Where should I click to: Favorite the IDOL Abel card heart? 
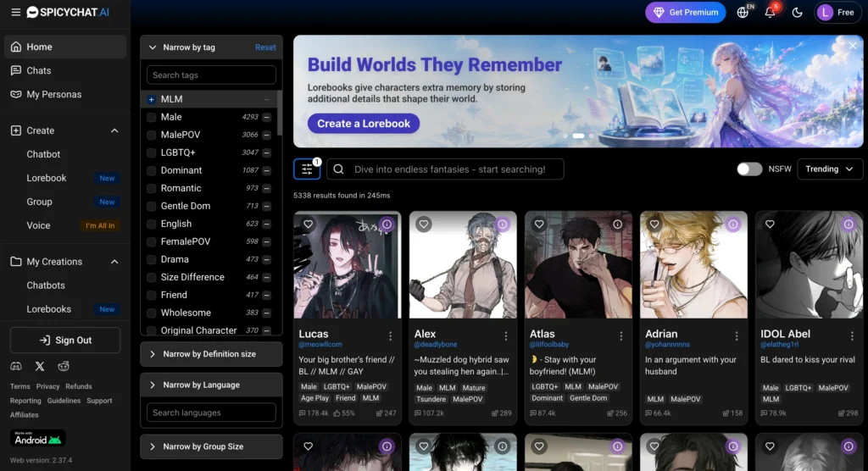click(x=770, y=224)
